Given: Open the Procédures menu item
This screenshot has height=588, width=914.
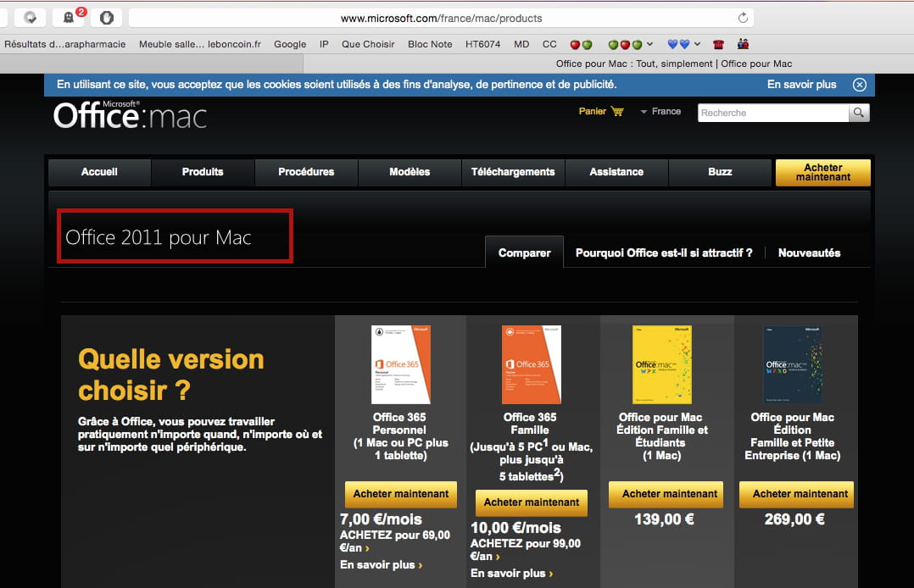Looking at the screenshot, I should [x=306, y=172].
